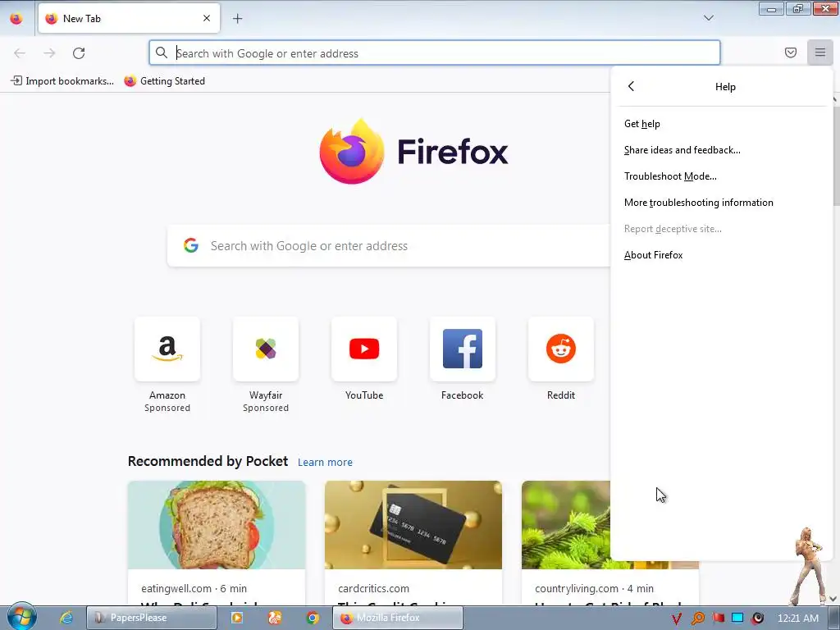The image size is (840, 630).
Task: Click the Google G logo in search box
Action: tap(191, 245)
